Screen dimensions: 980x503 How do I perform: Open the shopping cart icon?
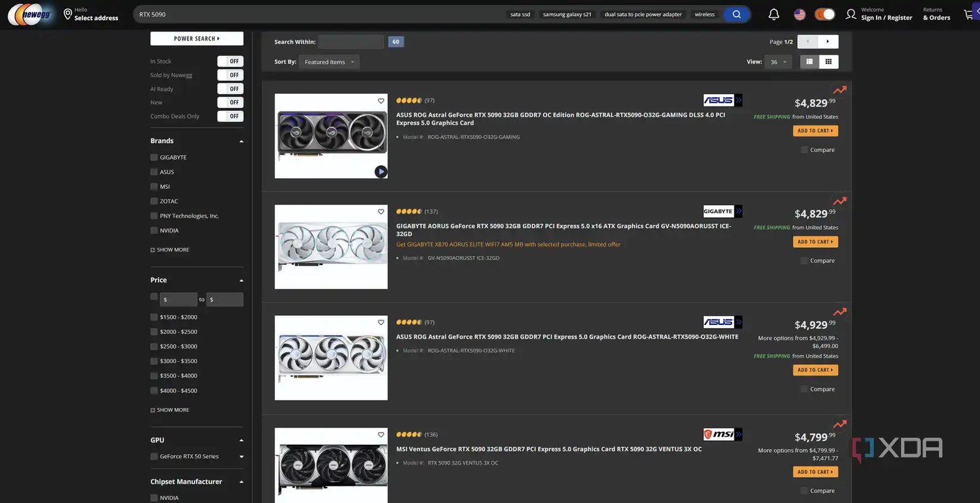(x=969, y=14)
